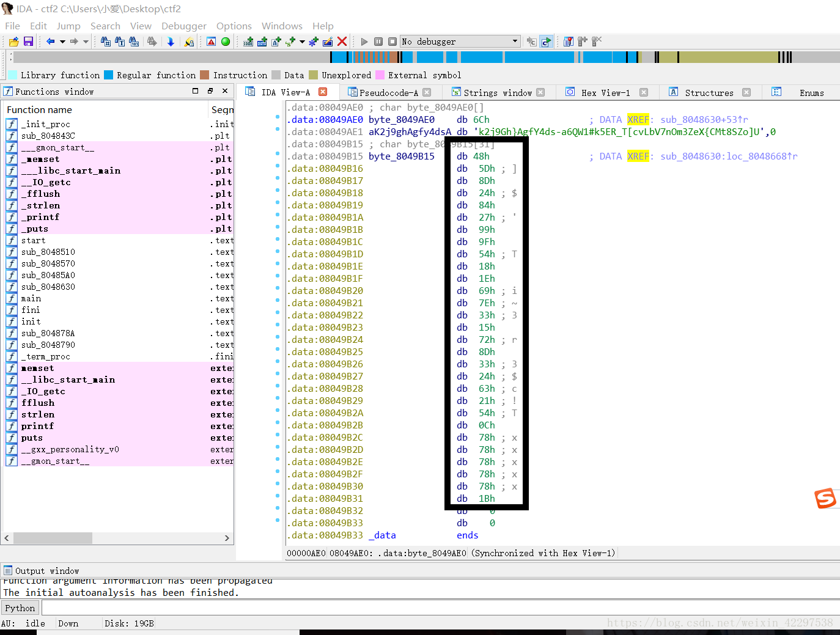Click the Unexplored color swatch in the legend

click(313, 75)
